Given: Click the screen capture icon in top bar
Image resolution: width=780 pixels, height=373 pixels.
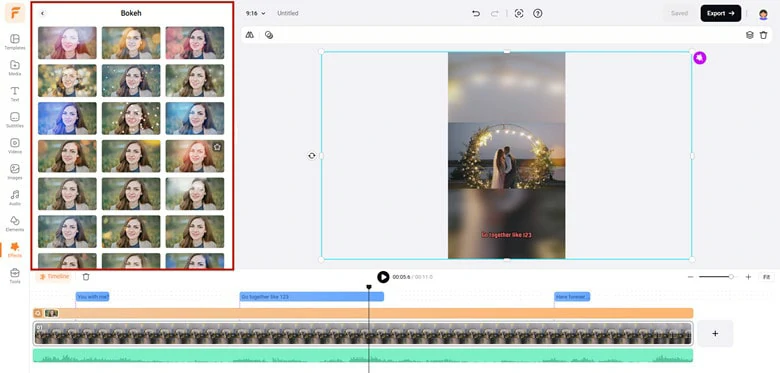Looking at the screenshot, I should pos(519,13).
